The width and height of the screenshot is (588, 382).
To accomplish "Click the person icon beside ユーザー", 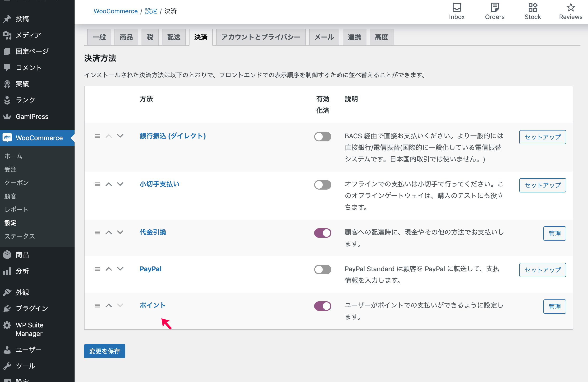I will [7, 350].
